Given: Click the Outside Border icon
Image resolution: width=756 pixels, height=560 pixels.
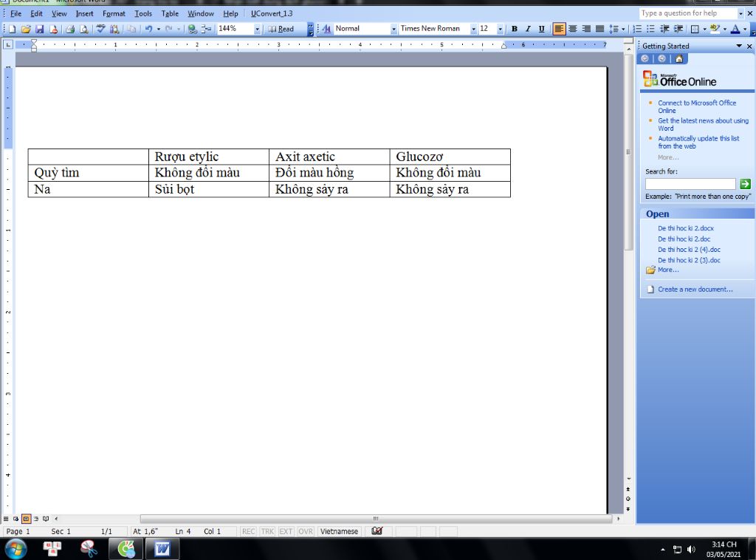Looking at the screenshot, I should 695,29.
